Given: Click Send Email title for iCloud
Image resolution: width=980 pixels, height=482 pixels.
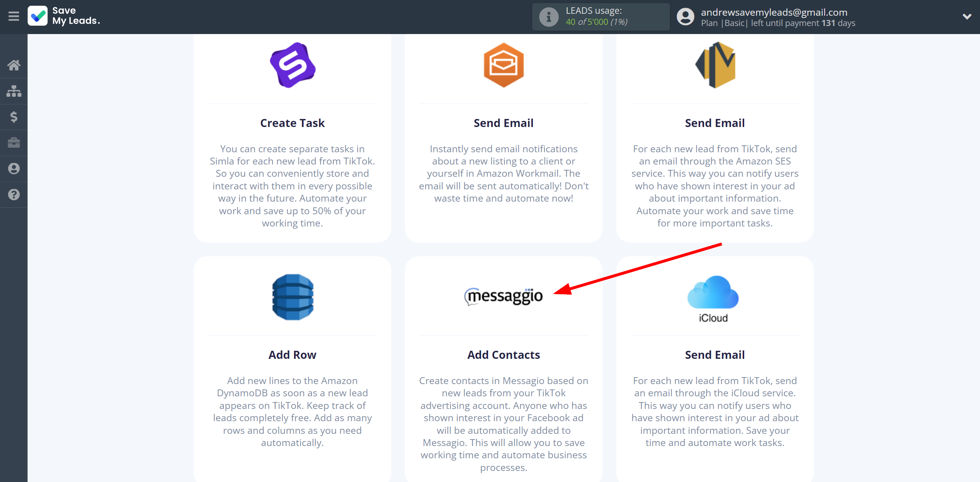Looking at the screenshot, I should click(715, 355).
